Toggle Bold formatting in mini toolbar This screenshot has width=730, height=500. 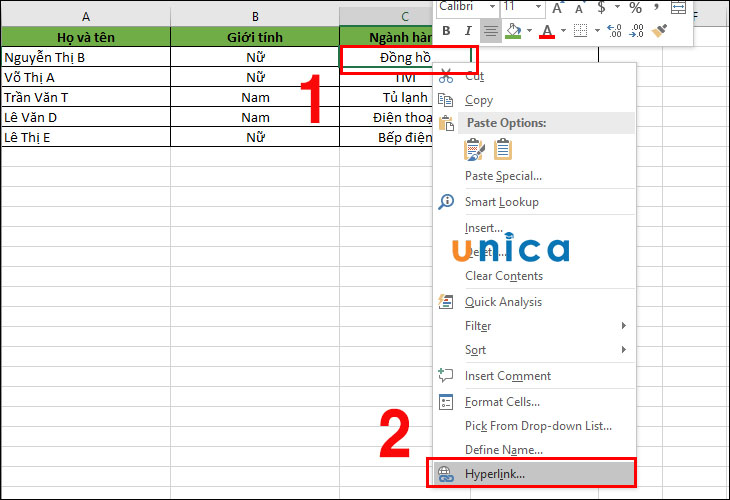[x=446, y=31]
